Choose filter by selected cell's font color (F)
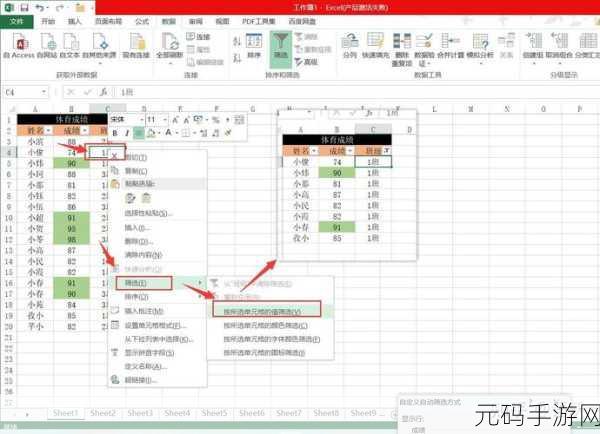This screenshot has width=600, height=434. [x=272, y=339]
